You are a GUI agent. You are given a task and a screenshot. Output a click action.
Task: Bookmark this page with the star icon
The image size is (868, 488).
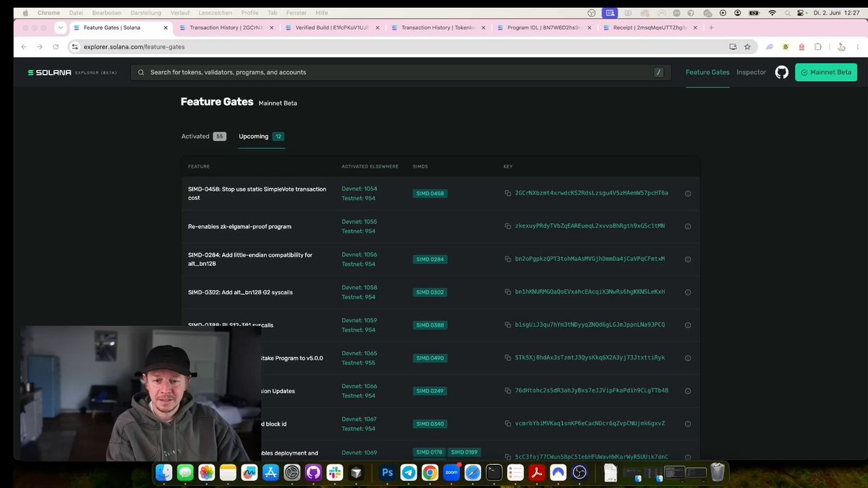pyautogui.click(x=747, y=47)
